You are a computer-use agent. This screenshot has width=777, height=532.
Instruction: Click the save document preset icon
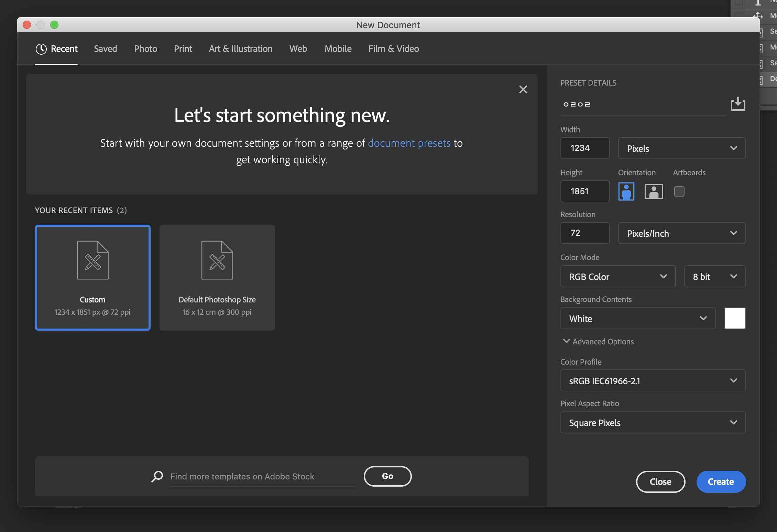tap(738, 104)
